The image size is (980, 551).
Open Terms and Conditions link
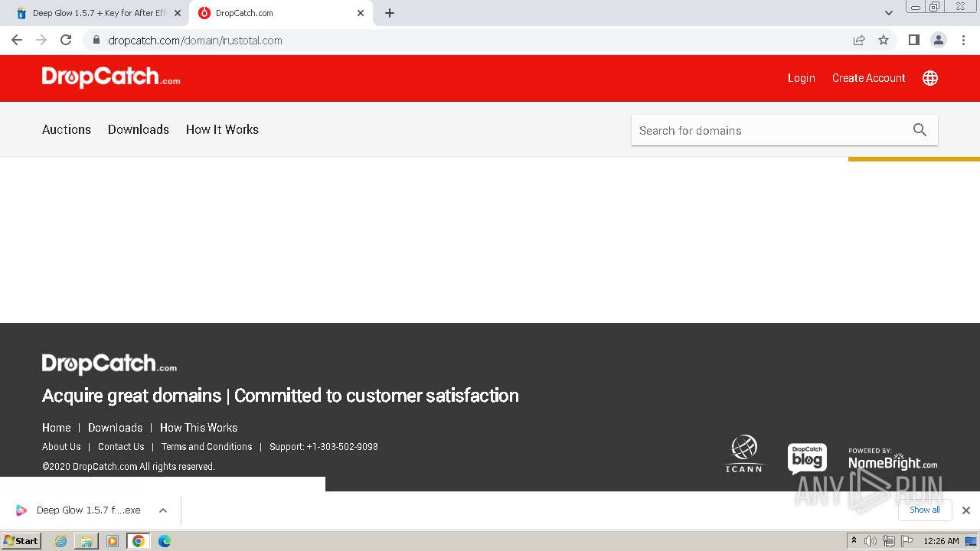(207, 447)
